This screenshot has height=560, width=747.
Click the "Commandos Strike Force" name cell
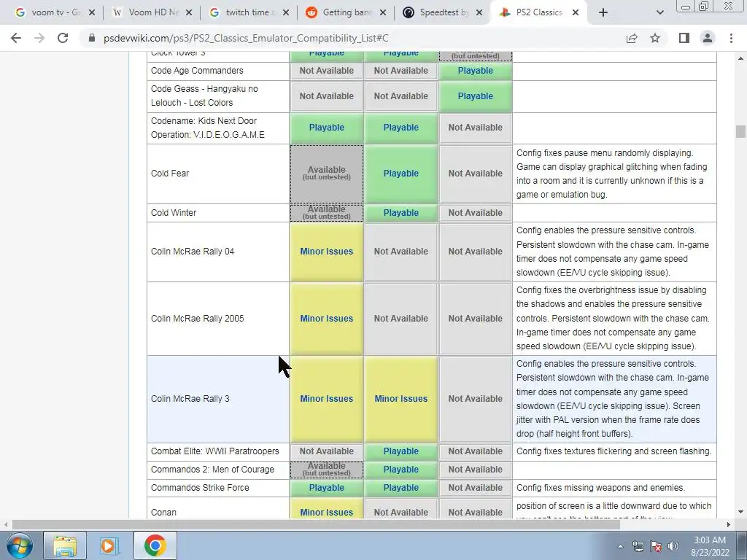[218, 488]
